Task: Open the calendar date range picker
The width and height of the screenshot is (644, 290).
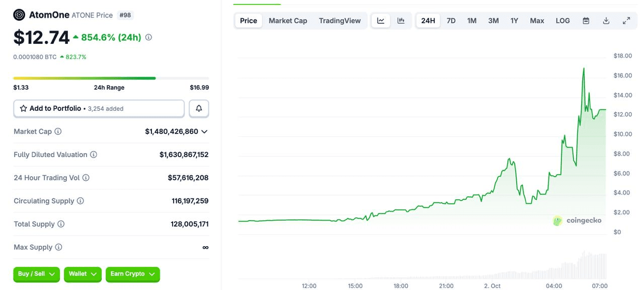Action: [586, 21]
